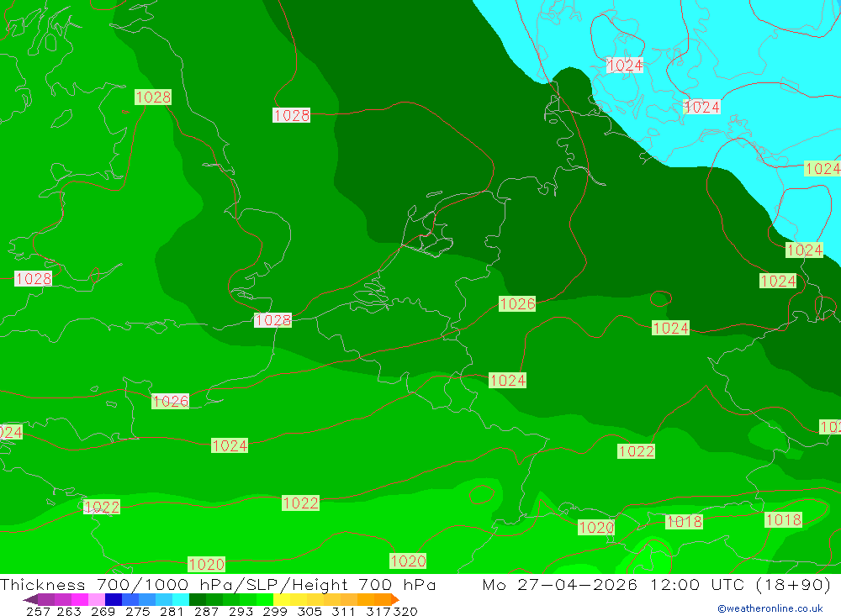Click the legend value '257'

[x=38, y=611]
